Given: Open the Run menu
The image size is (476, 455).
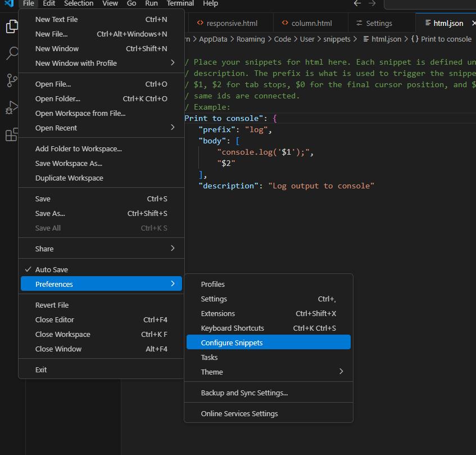Looking at the screenshot, I should coord(151,3).
